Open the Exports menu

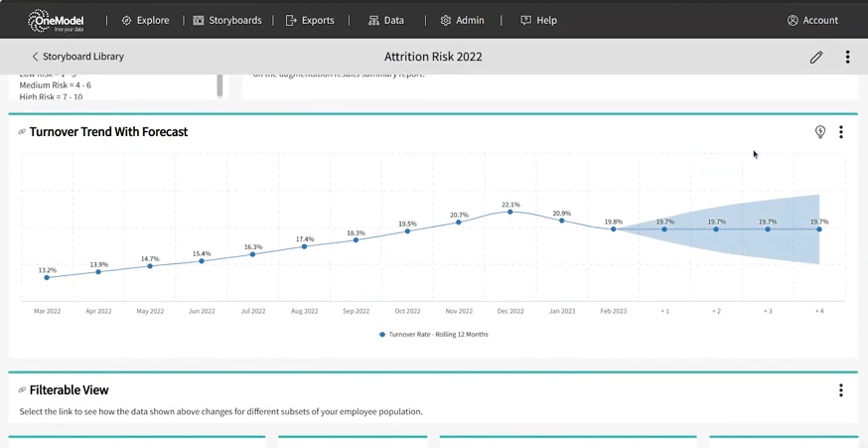(310, 21)
